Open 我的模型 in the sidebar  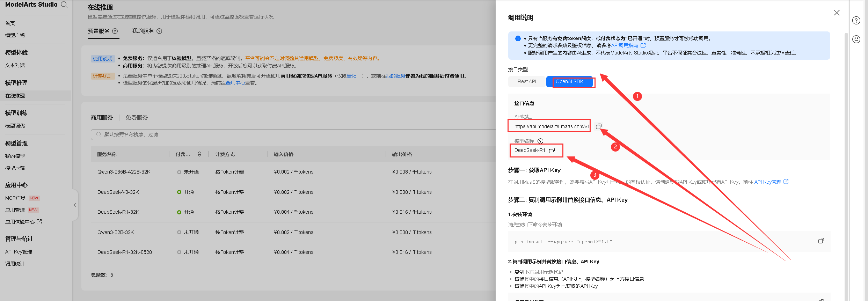pyautogui.click(x=15, y=156)
